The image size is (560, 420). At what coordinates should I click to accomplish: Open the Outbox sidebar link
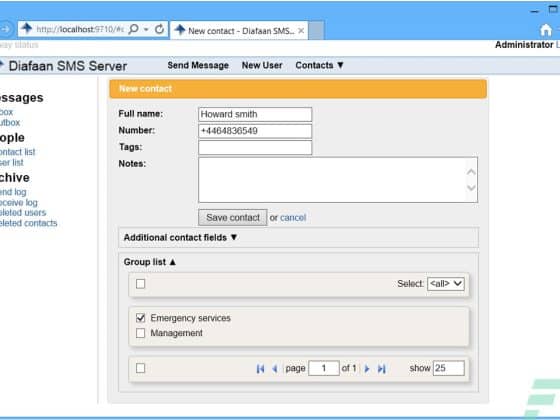click(10, 122)
